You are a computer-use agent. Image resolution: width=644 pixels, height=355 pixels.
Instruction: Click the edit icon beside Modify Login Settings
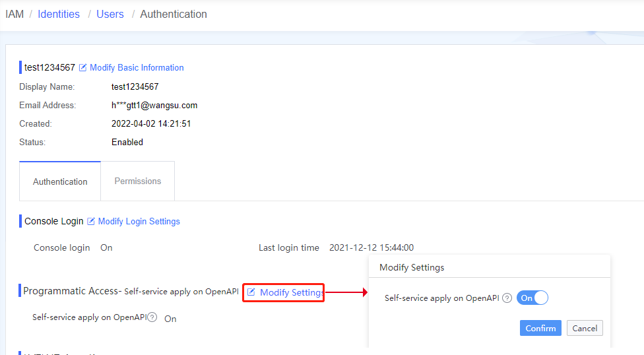pos(91,221)
